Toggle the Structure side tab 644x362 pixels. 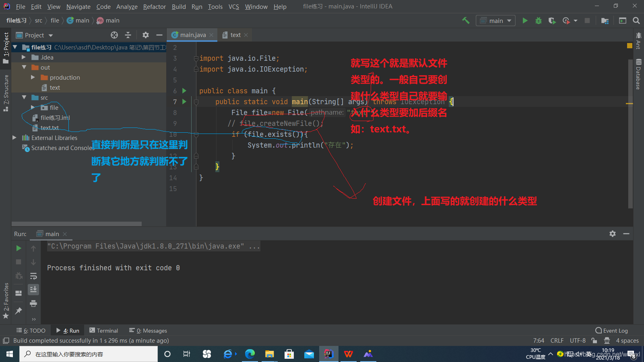tap(6, 93)
